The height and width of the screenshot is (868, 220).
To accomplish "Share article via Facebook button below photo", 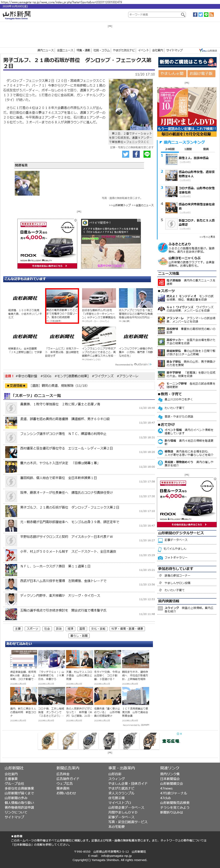I will [136, 154].
